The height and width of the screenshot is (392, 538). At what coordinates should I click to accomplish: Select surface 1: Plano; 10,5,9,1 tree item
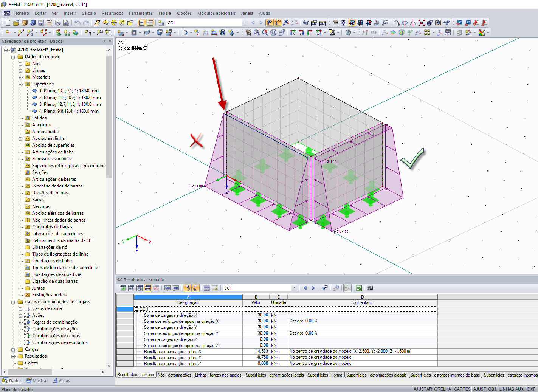point(69,91)
